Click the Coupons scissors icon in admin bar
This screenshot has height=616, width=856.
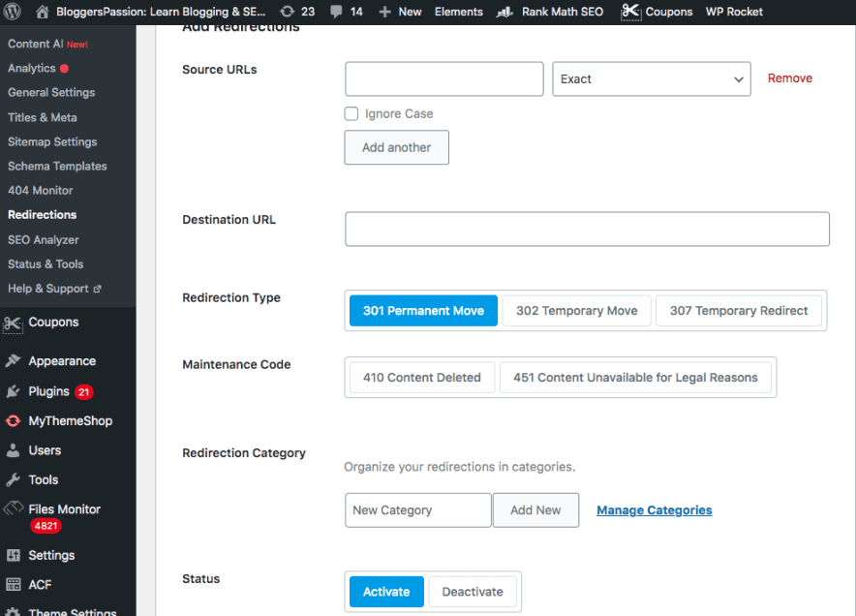[x=631, y=12]
